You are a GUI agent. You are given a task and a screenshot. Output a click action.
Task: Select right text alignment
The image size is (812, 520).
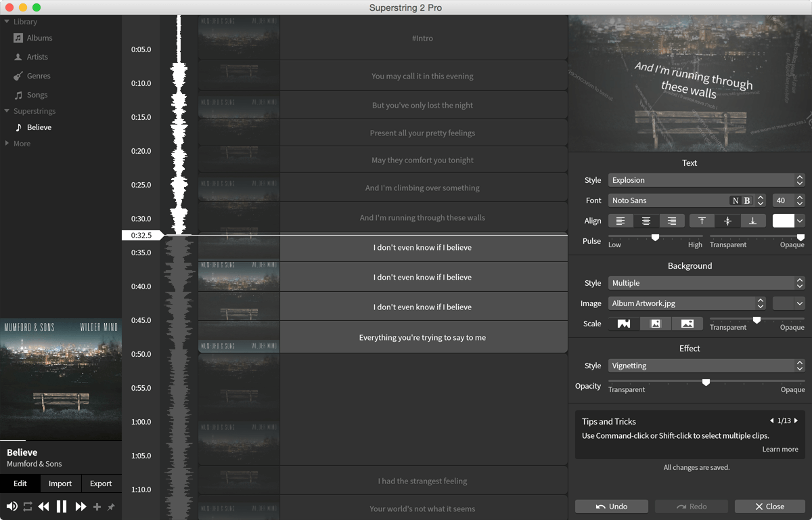(671, 221)
